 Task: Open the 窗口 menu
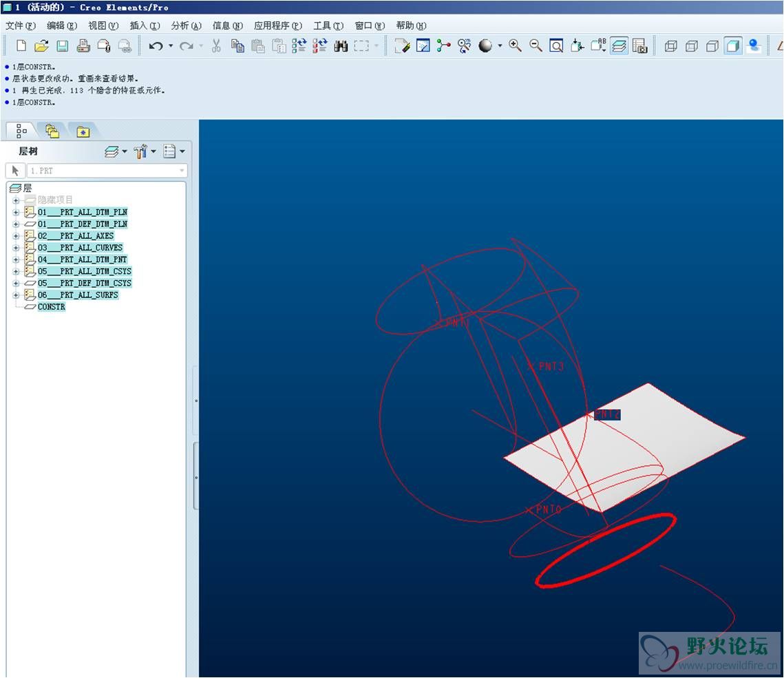point(370,25)
